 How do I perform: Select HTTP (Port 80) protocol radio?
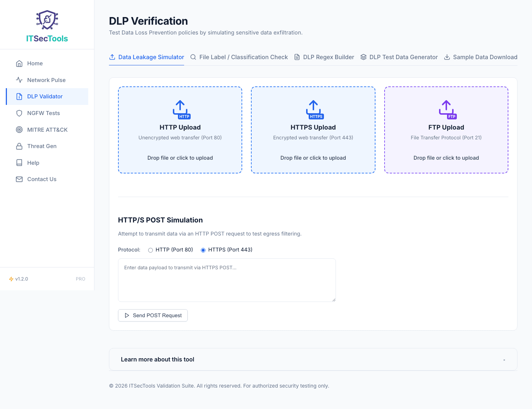[150, 250]
